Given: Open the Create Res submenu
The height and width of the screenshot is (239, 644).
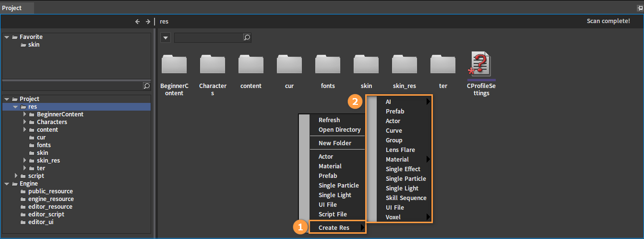Looking at the screenshot, I should tap(338, 227).
